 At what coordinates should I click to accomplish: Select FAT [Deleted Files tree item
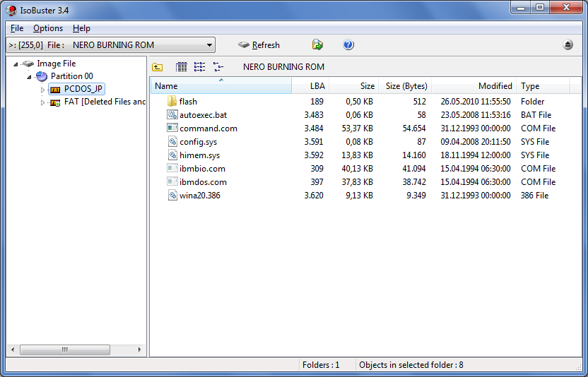pyautogui.click(x=105, y=102)
